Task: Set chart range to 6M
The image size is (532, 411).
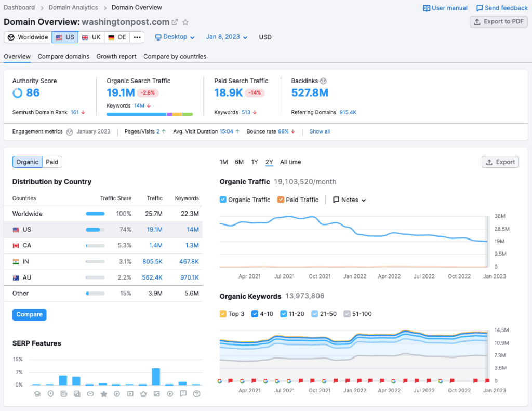Action: [239, 162]
